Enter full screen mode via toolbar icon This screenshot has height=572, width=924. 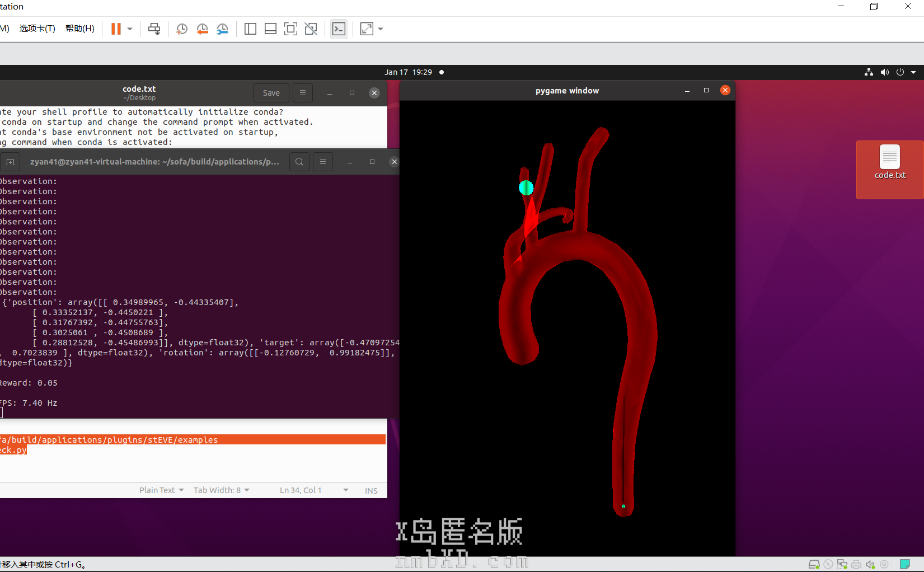tap(290, 29)
